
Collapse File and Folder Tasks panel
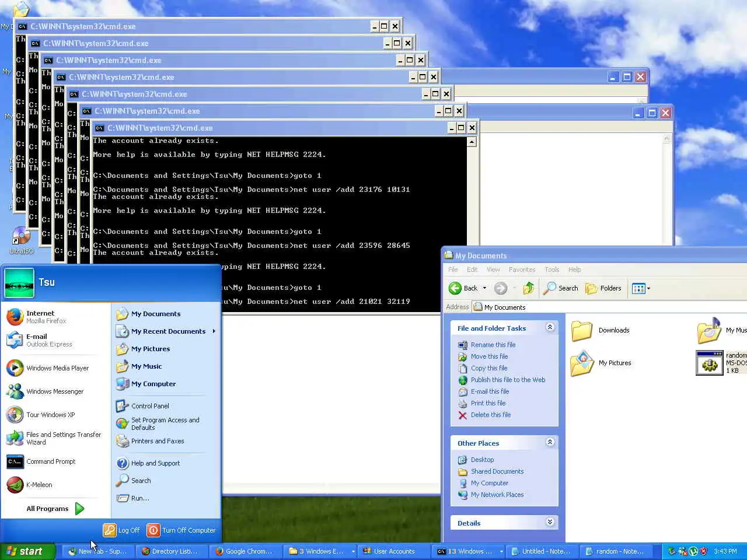(x=550, y=327)
